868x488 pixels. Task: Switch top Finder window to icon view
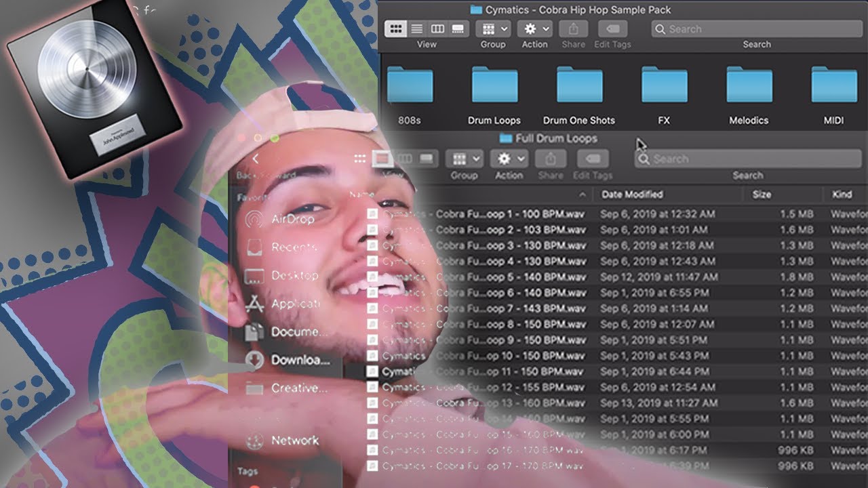coord(396,28)
